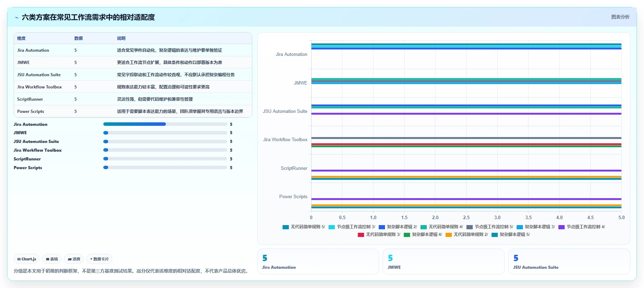Open the Jira Automation data card
Image resolution: width=644 pixels, height=288 pixels.
tap(318, 261)
